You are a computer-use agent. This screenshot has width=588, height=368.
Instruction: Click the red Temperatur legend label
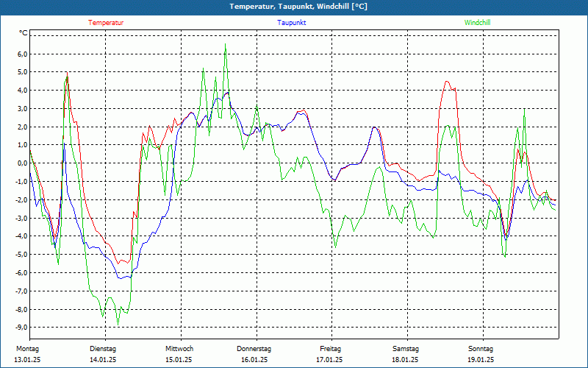(106, 23)
